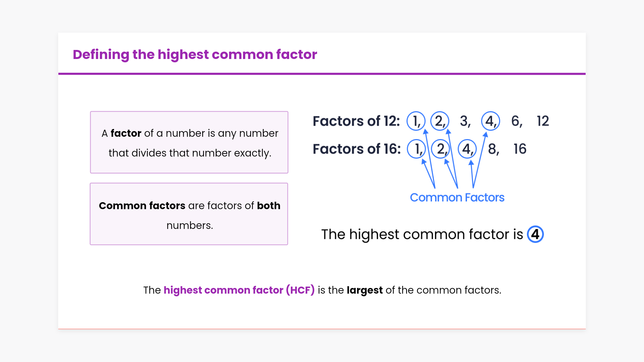Click the final factor 12 in the top row
This screenshot has width=644, height=362.
point(543,121)
